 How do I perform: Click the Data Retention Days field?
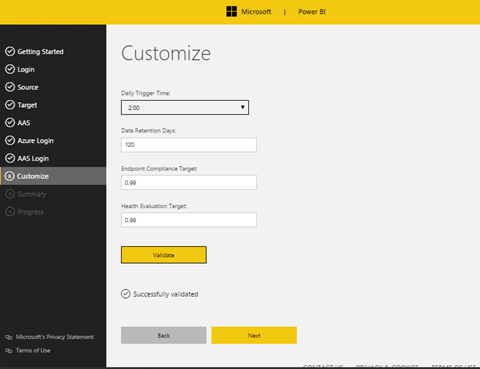pyautogui.click(x=189, y=145)
